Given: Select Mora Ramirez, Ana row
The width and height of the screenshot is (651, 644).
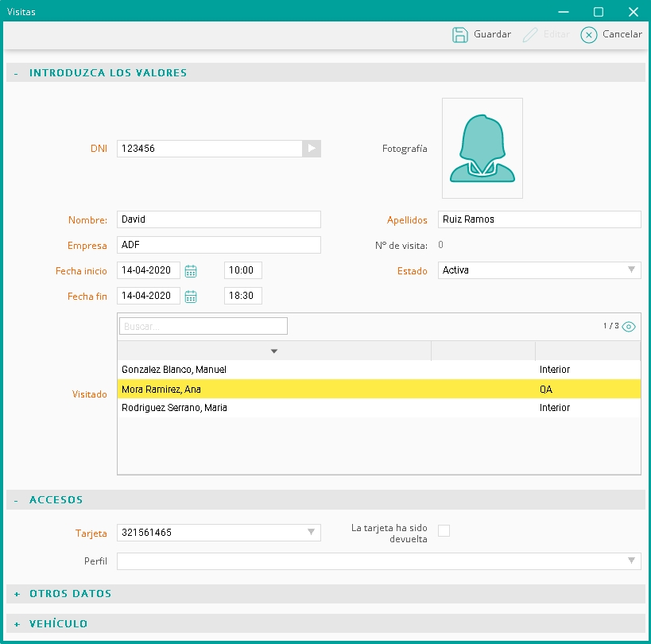Looking at the screenshot, I should pos(378,389).
